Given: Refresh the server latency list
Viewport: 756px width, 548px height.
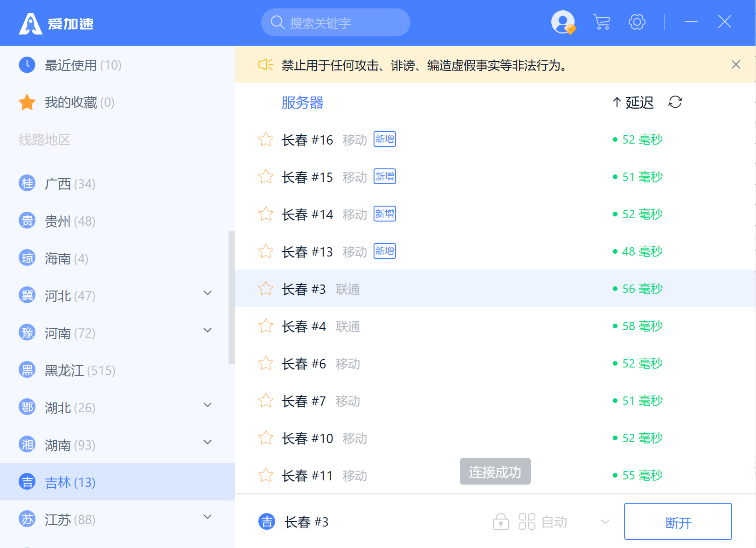Looking at the screenshot, I should 675,102.
